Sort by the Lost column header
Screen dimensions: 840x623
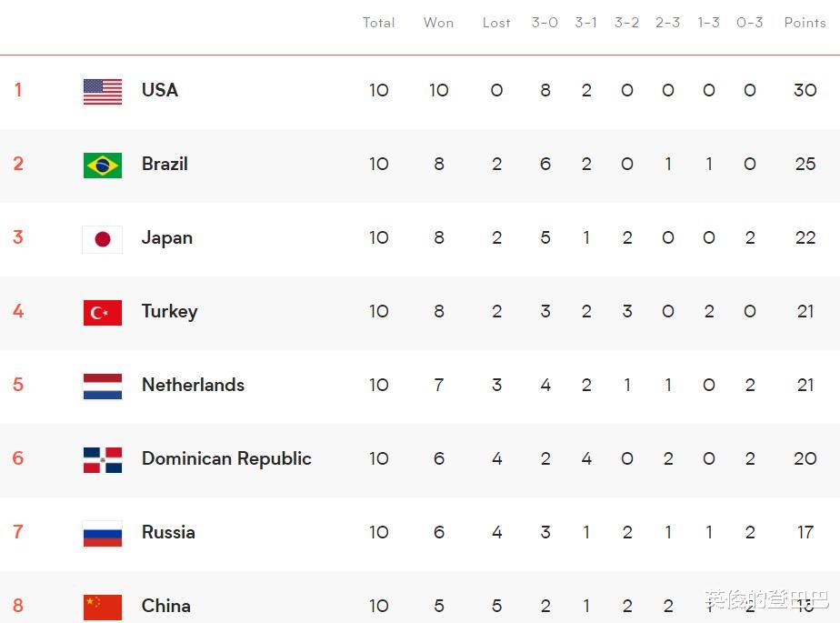pos(496,23)
